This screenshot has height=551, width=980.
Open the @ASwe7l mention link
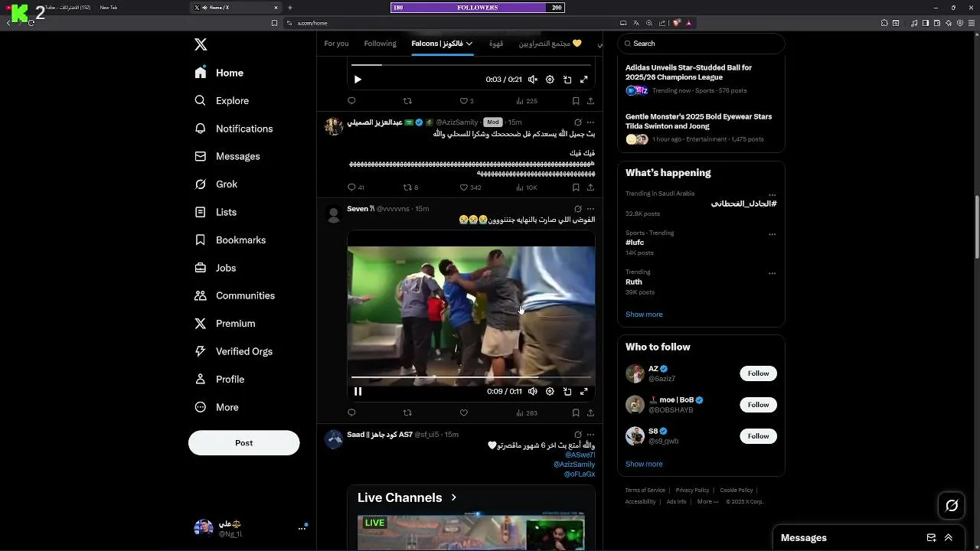580,455
